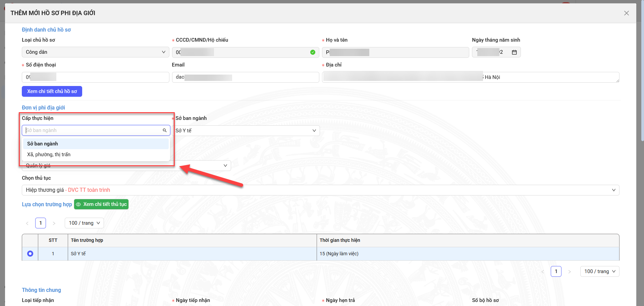Click Xem chi tiết chủ hồ sơ button
Image resolution: width=644 pixels, height=306 pixels.
[x=52, y=91]
